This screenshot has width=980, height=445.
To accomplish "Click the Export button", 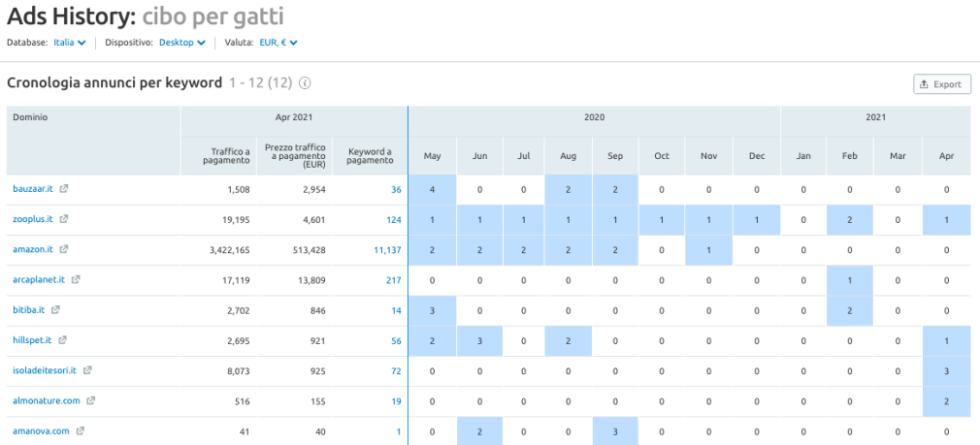I will pyautogui.click(x=942, y=84).
